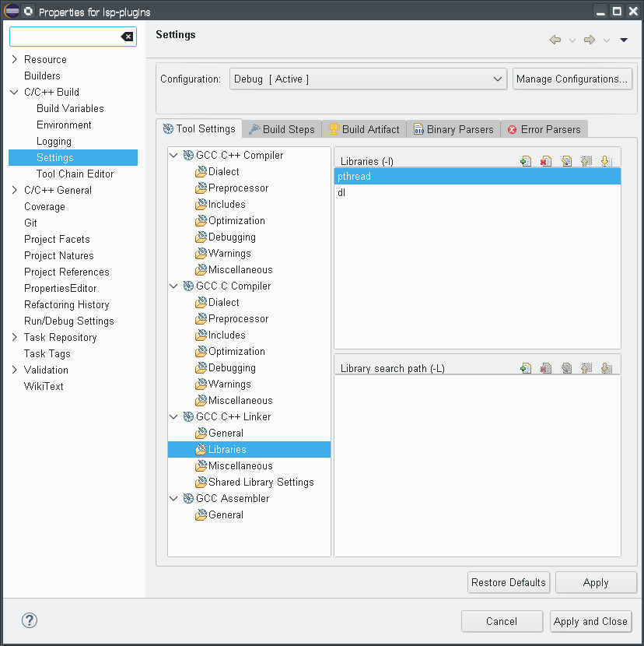Click Delete icon in Libraries (-l) toolbar
The height and width of the screenshot is (646, 644).
(x=546, y=161)
